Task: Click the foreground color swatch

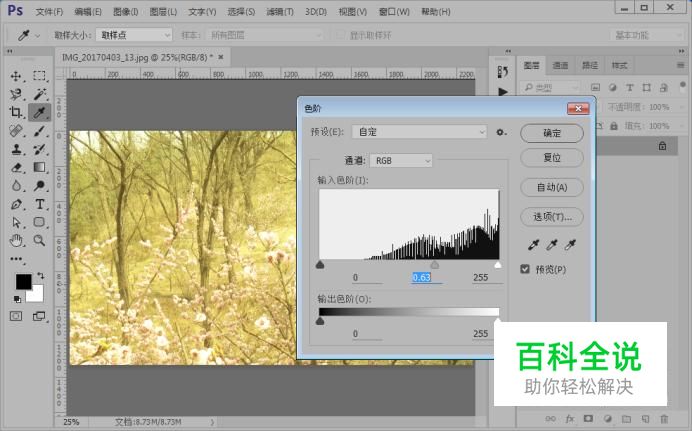Action: (x=23, y=282)
